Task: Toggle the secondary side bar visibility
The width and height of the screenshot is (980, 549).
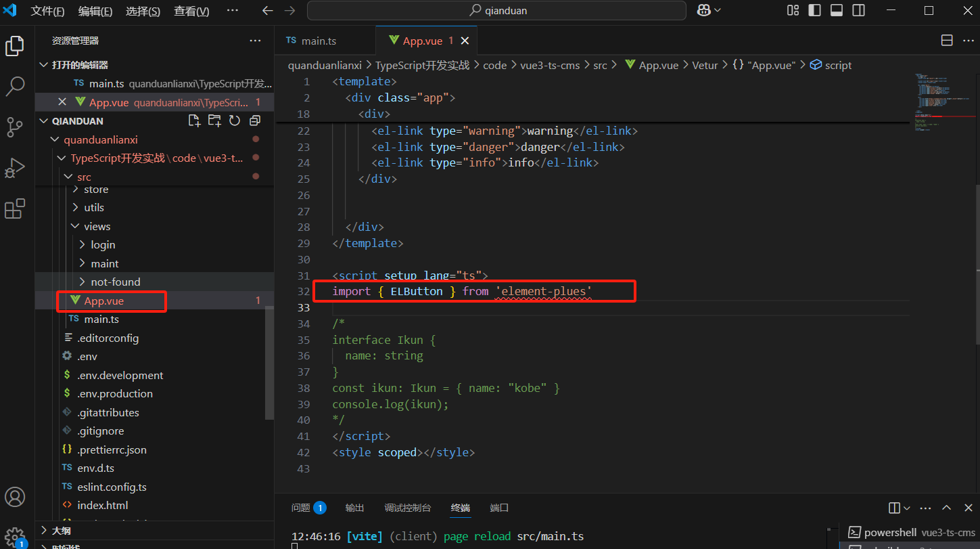Action: pyautogui.click(x=858, y=10)
